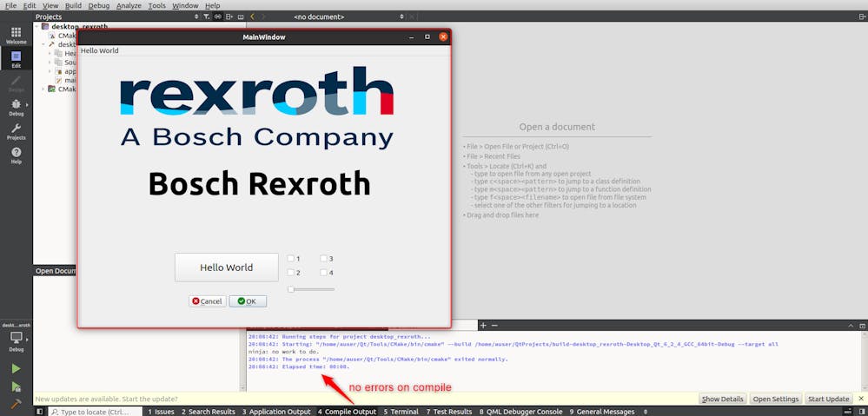The height and width of the screenshot is (416, 868).
Task: Open Debug mode in sidebar
Action: pos(16,107)
